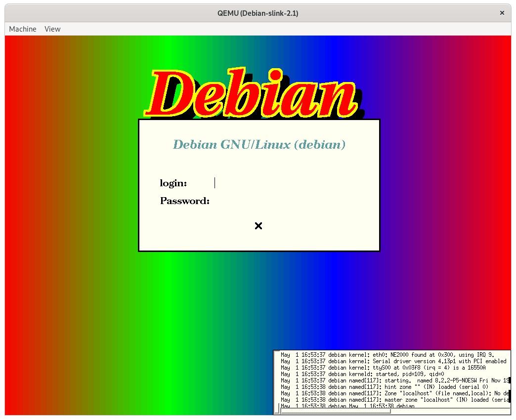Click the 'login:' label
516x420 pixels.
click(173, 183)
